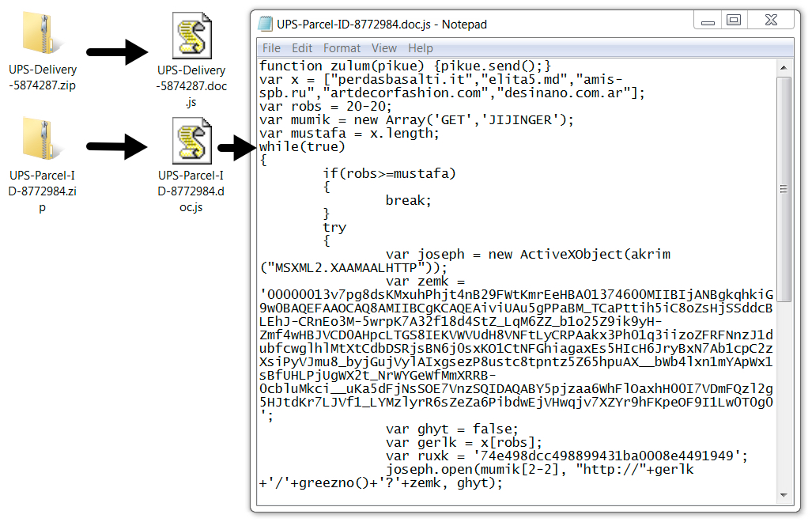Click the 'function zulum(pikue)' code line
This screenshot has width=812, height=522.
[405, 66]
